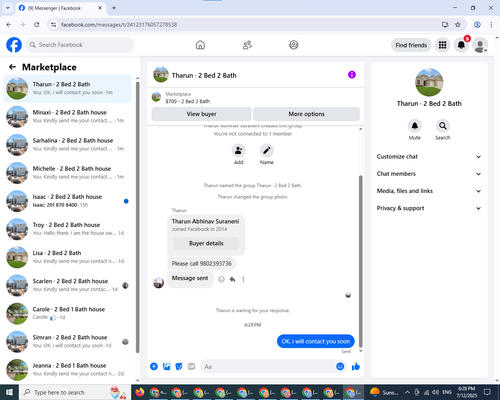The height and width of the screenshot is (400, 500).
Task: Open the Chrome three-dot menu
Action: (491, 25)
